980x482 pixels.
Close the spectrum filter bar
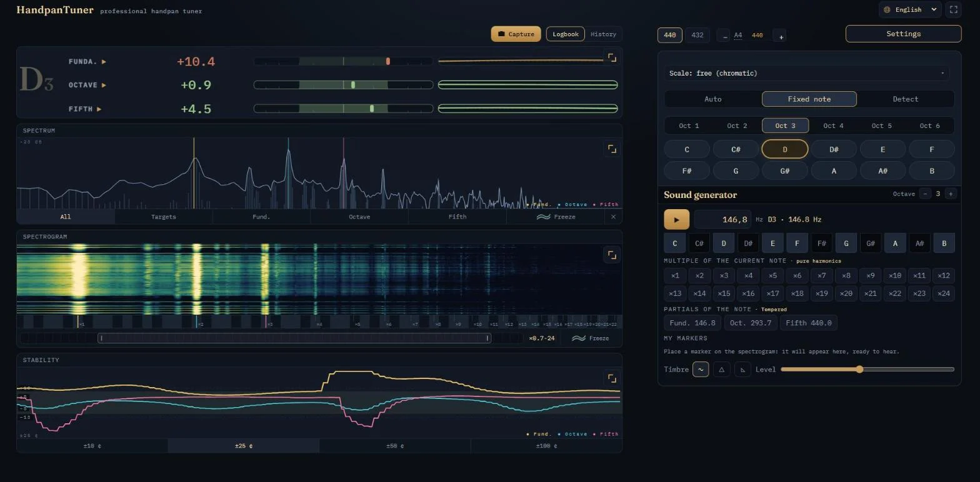pyautogui.click(x=613, y=217)
